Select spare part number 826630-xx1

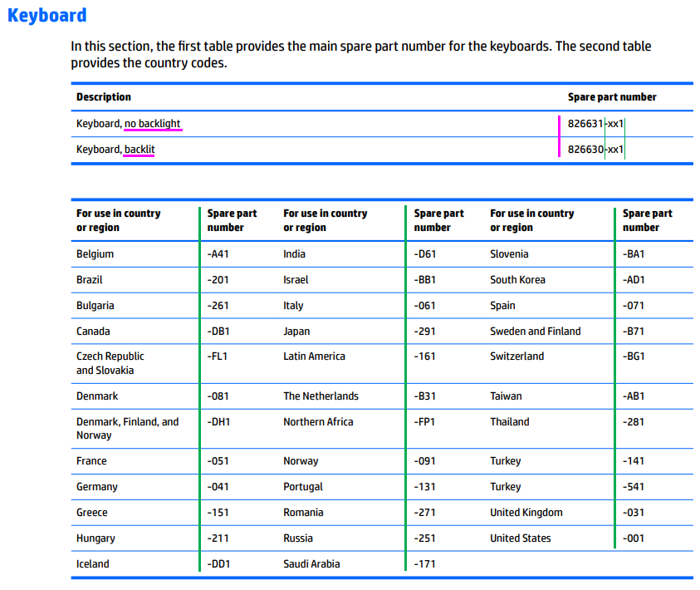tap(595, 150)
